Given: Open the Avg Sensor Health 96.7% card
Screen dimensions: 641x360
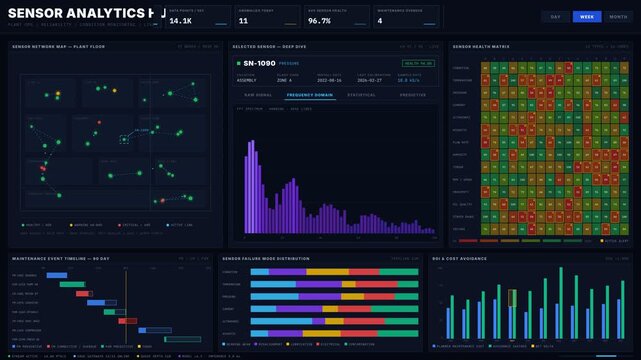Looking at the screenshot, I should pos(337,17).
